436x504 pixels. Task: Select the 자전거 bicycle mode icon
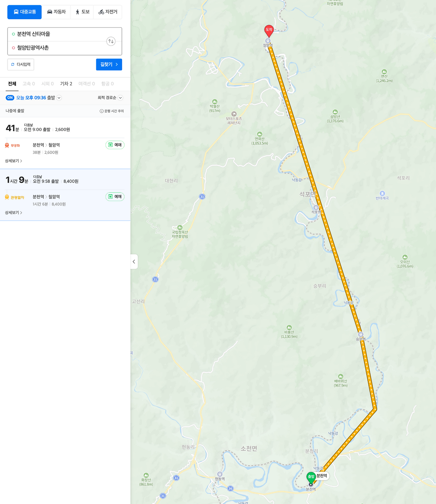click(x=101, y=12)
